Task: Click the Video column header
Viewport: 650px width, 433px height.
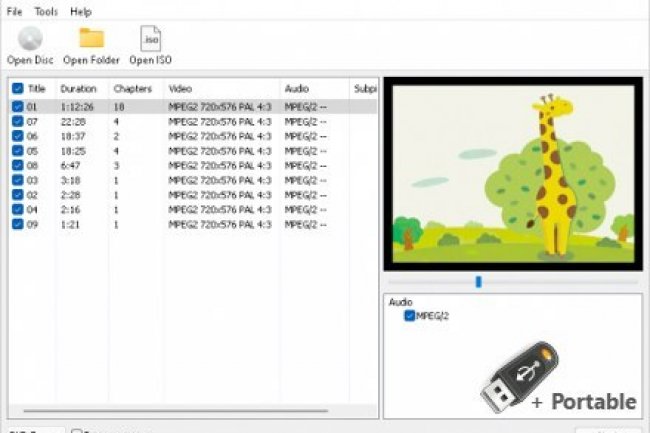Action: pos(180,89)
